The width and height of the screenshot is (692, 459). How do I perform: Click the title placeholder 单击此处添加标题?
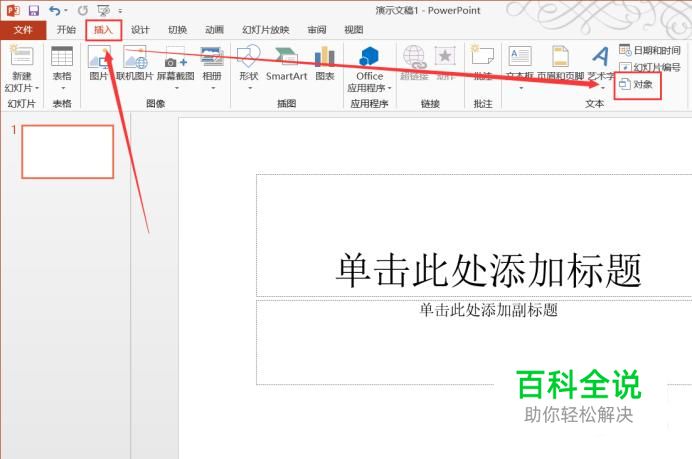point(488,270)
